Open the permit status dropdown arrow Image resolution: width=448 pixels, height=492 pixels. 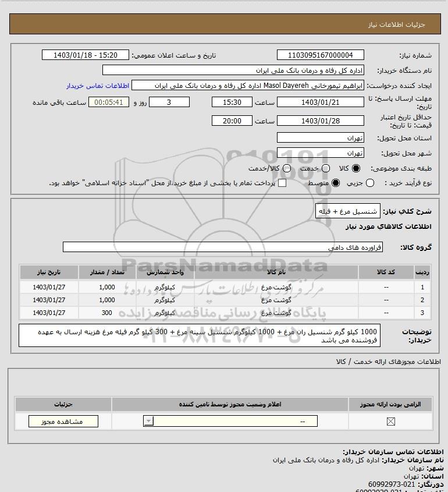(x=148, y=421)
